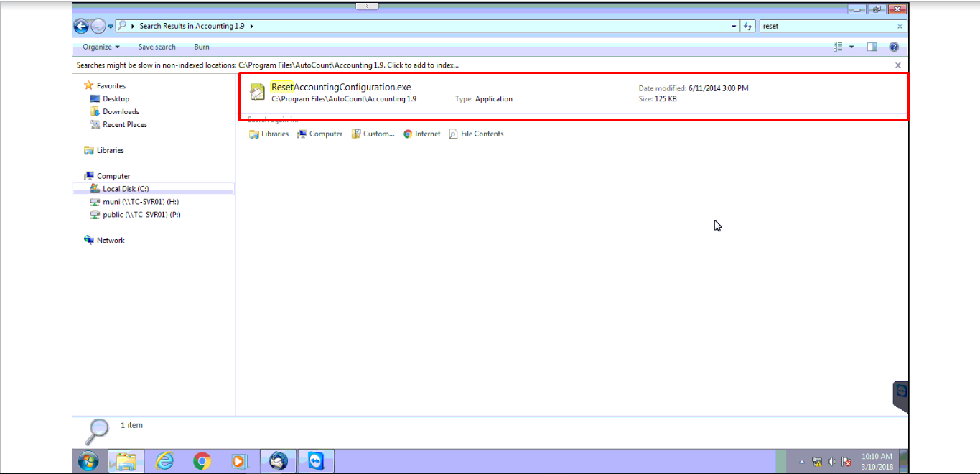Viewport: 980px width, 474px height.
Task: Select Local Disk (C:) in navigation pane
Action: click(x=154, y=189)
